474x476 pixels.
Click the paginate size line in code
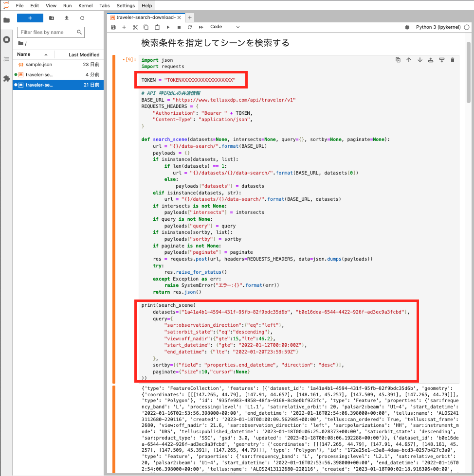(x=201, y=371)
